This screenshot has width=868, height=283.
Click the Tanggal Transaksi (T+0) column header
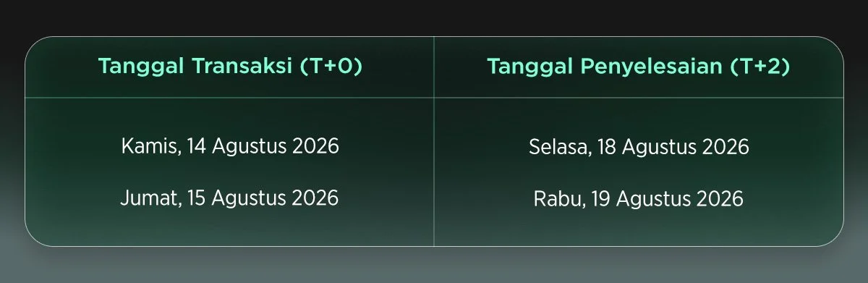230,67
